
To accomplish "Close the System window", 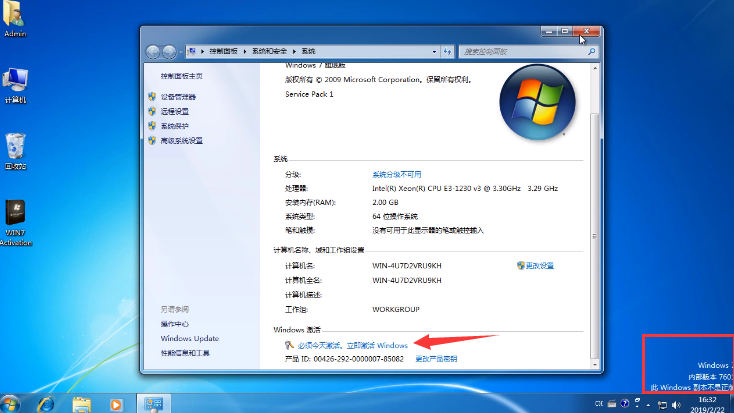I will [x=587, y=31].
